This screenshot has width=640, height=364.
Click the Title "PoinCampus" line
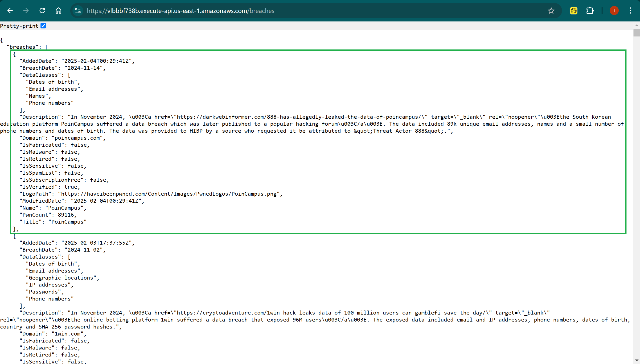pos(53,222)
